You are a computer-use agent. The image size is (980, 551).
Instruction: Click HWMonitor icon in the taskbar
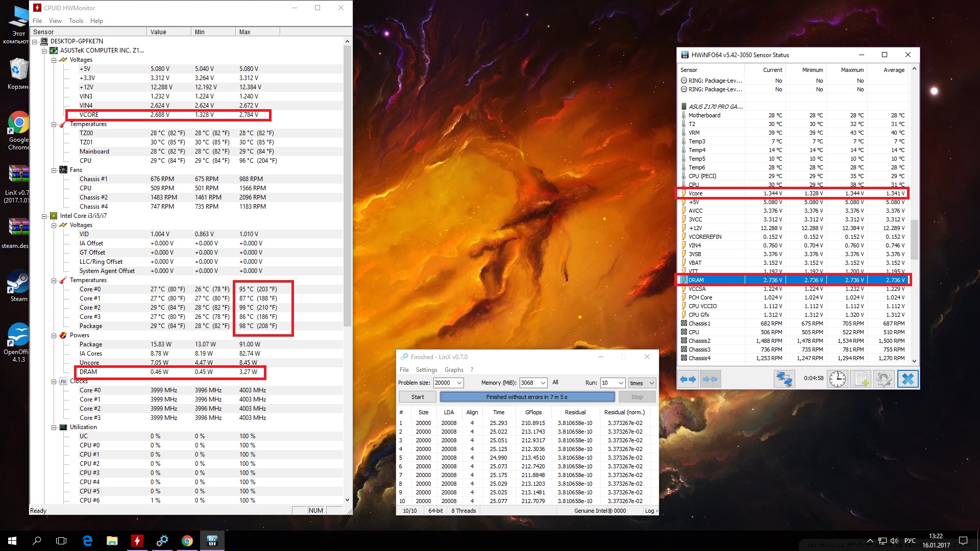(137, 541)
